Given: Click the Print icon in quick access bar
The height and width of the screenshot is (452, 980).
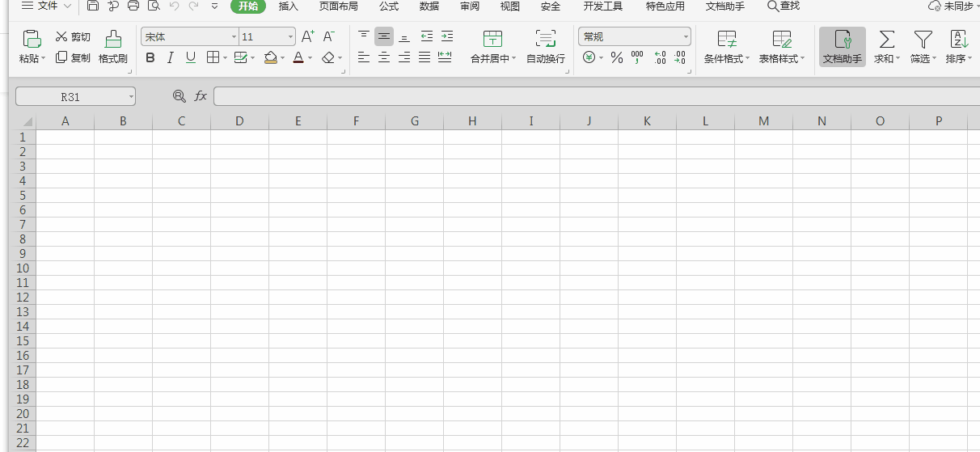Looking at the screenshot, I should [133, 6].
